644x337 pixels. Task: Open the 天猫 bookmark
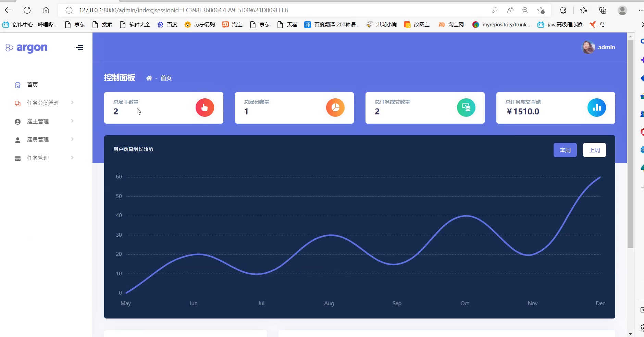pyautogui.click(x=287, y=24)
